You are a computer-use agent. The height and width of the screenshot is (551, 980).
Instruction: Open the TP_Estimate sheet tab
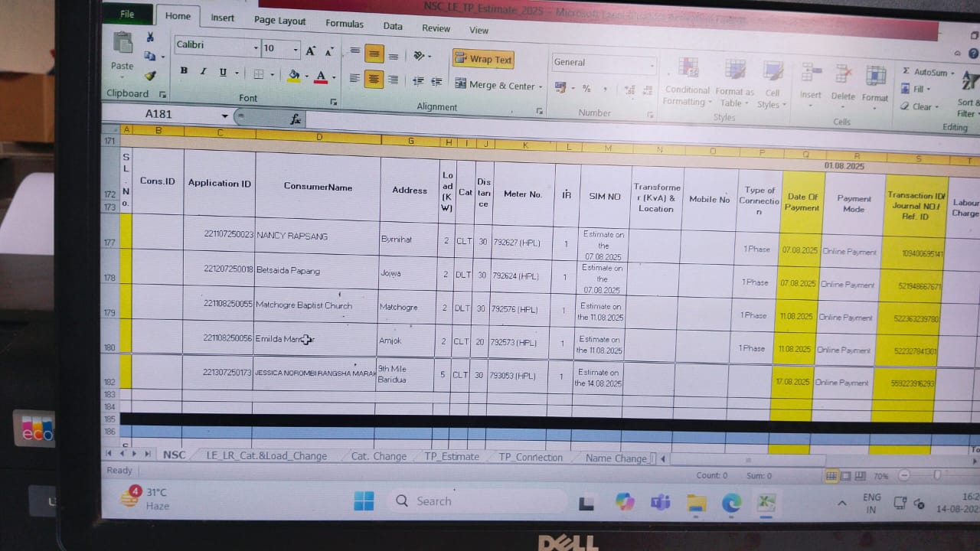[x=452, y=457]
